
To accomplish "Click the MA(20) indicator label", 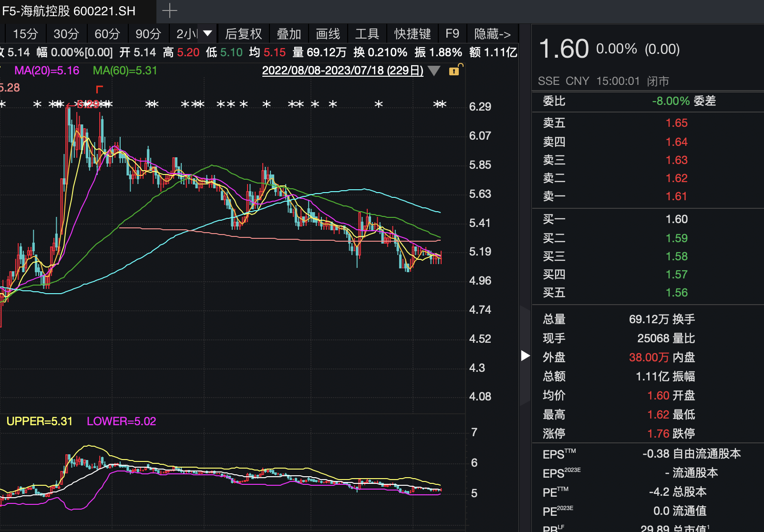I will 47,71.
